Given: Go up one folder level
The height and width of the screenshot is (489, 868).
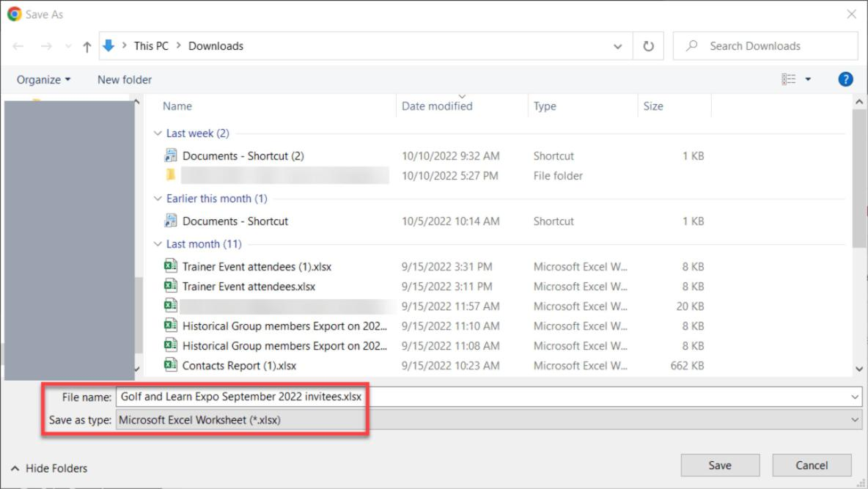Looking at the screenshot, I should pyautogui.click(x=87, y=46).
